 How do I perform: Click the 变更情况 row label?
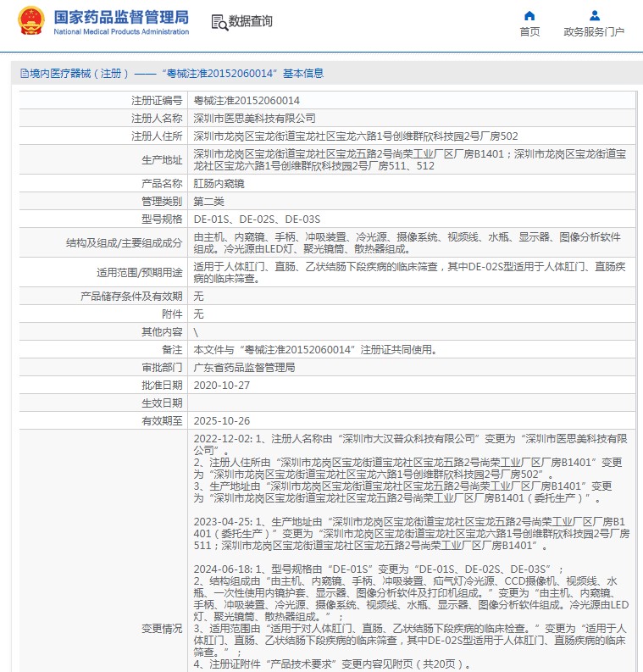[162, 629]
